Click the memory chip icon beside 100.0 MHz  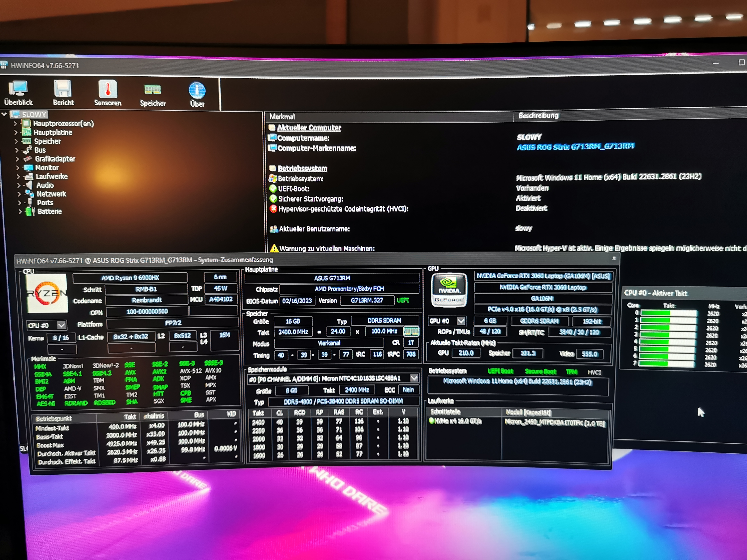pos(411,331)
